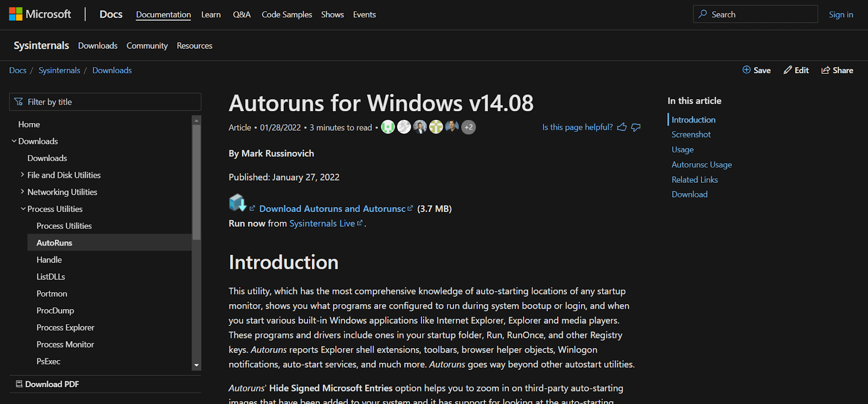
Task: Click the Docs breadcrumb link
Action: pyautogui.click(x=18, y=70)
